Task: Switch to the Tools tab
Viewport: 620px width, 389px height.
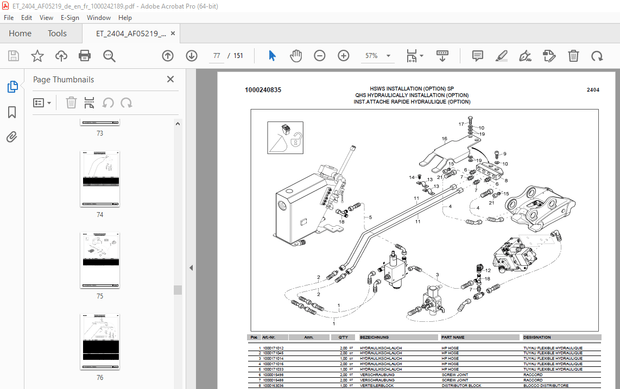Action: 57,34
